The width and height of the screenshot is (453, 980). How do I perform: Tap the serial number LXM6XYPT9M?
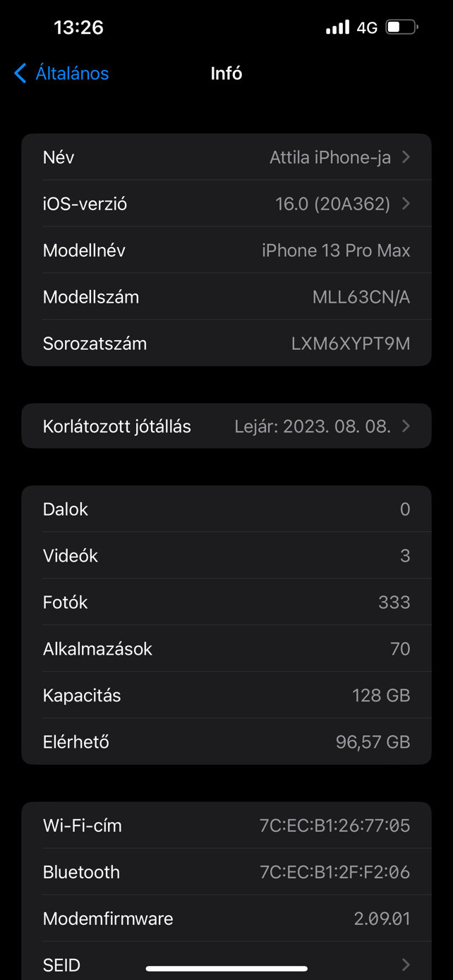click(x=350, y=344)
